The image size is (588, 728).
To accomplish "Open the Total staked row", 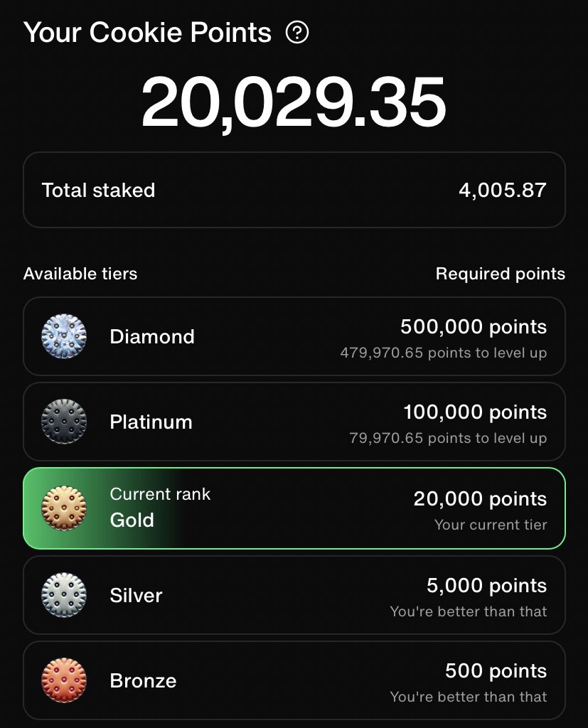I will 294,190.
